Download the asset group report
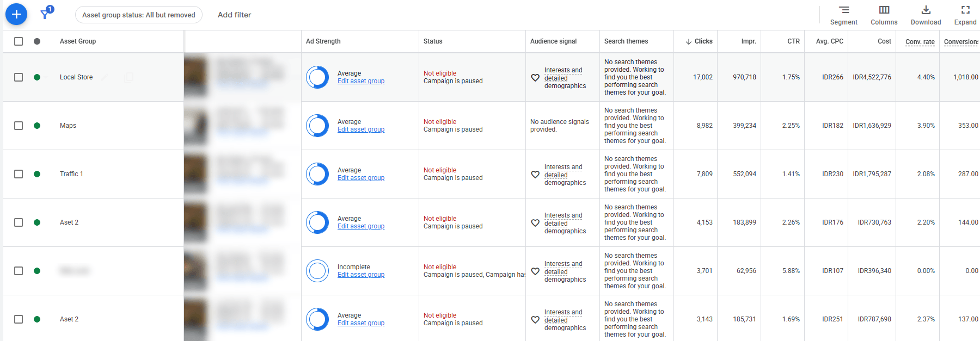Viewport: 980px width, 341px height. tap(926, 15)
